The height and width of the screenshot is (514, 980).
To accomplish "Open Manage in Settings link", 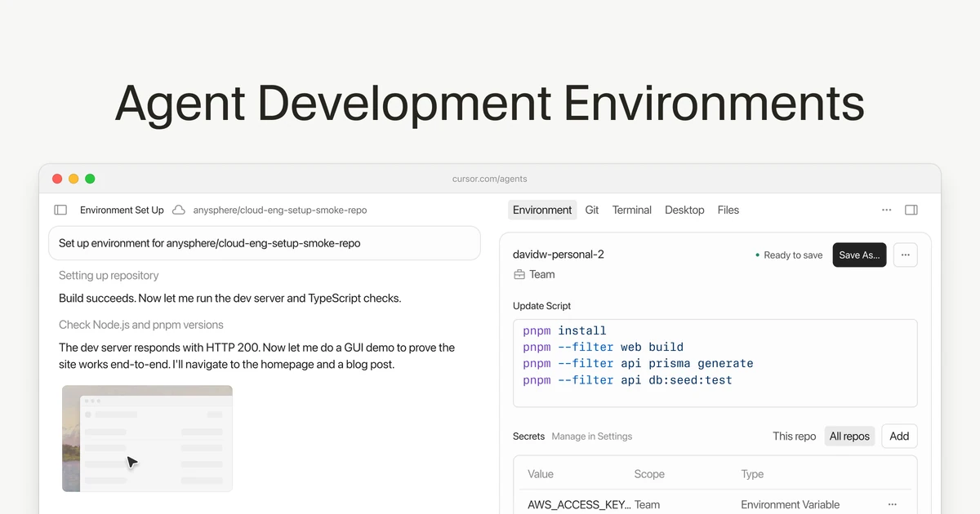I will [592, 436].
